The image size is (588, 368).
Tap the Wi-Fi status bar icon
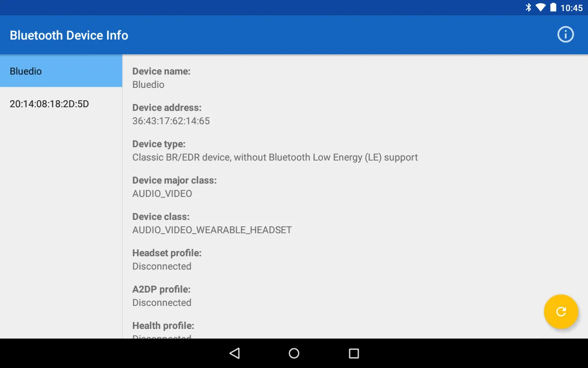point(541,7)
